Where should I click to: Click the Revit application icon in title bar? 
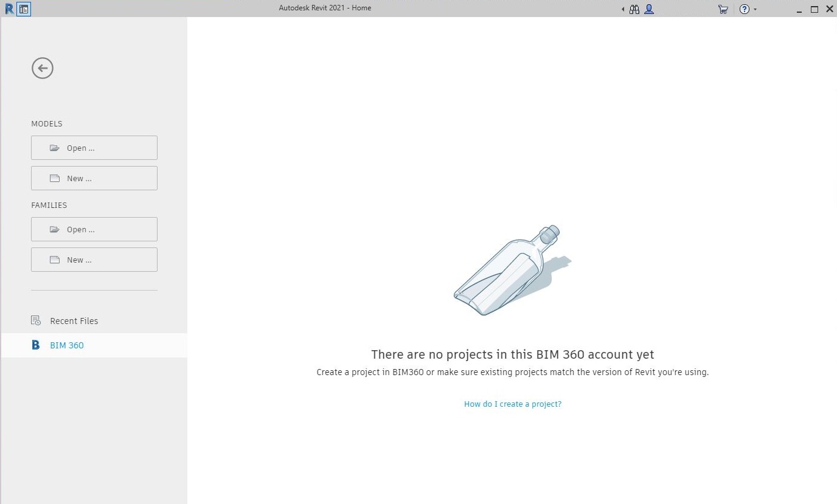pos(9,9)
